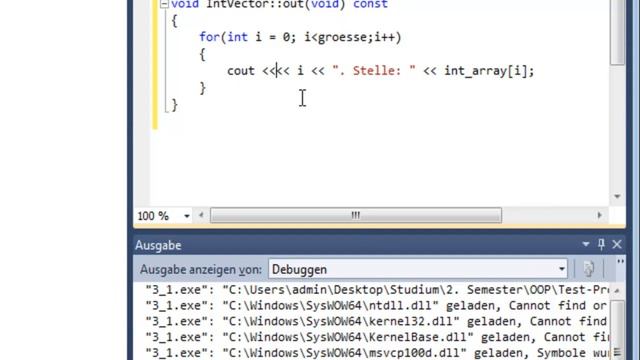The height and width of the screenshot is (360, 640).
Task: Click the editor horizontal scrollbar right arrow
Action: click(599, 215)
